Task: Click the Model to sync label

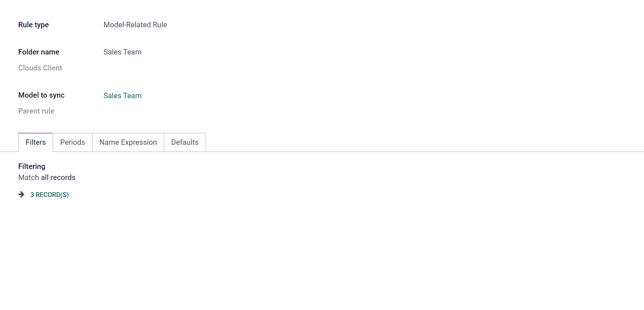Action: [x=41, y=95]
